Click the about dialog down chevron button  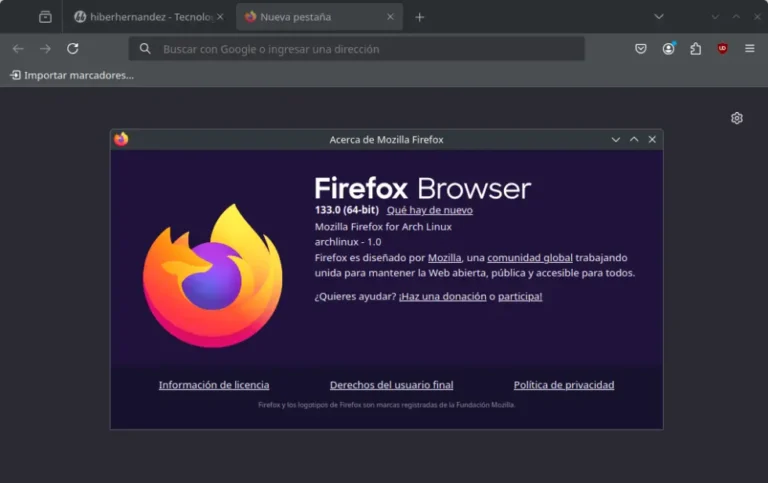tap(616, 140)
